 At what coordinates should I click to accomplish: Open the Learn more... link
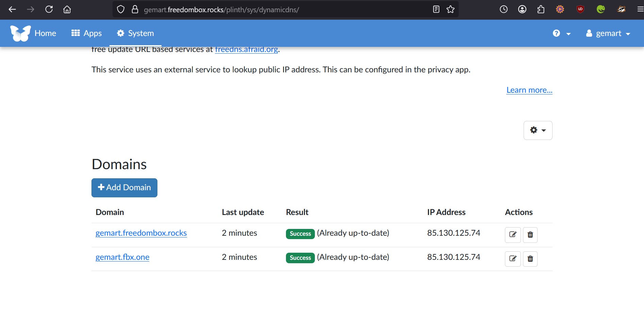pos(529,90)
